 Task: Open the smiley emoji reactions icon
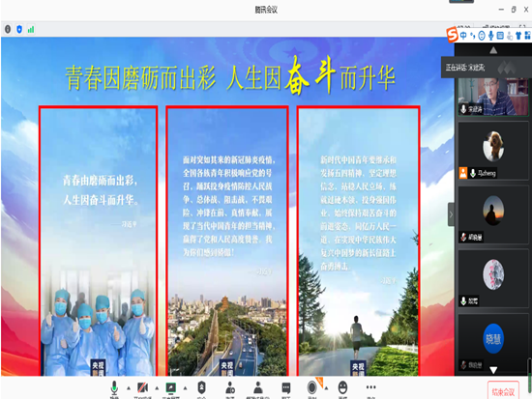click(342, 387)
